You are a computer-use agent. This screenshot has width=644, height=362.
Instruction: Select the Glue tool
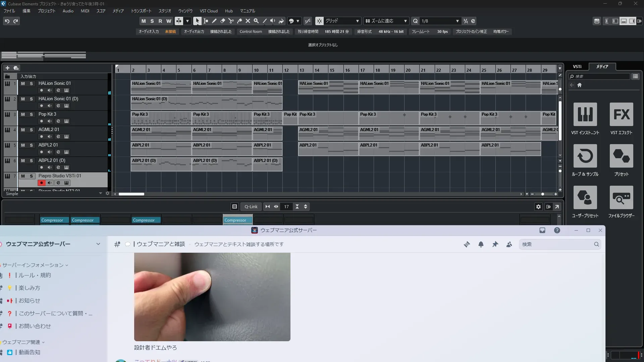239,21
